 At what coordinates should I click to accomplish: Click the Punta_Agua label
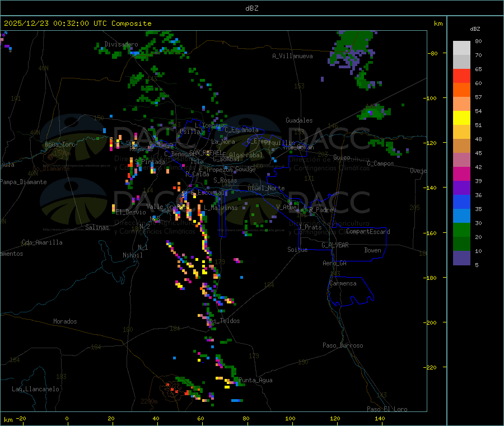[255, 380]
